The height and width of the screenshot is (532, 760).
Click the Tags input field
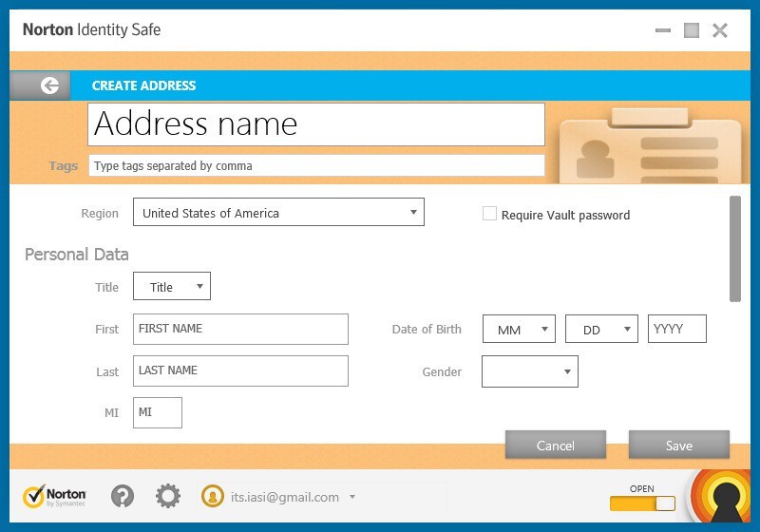pyautogui.click(x=316, y=165)
